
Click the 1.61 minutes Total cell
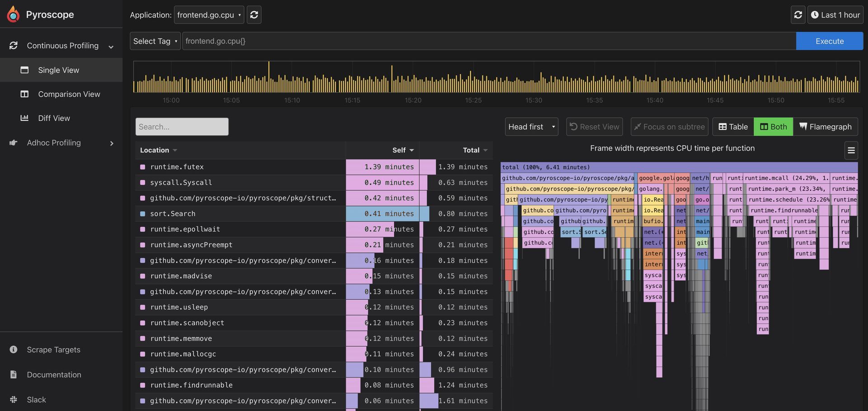pos(456,401)
